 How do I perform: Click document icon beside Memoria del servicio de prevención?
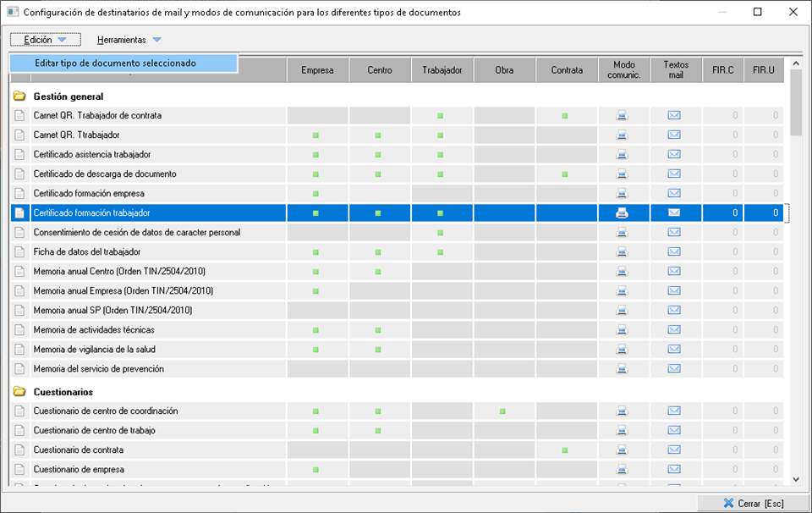tap(20, 369)
